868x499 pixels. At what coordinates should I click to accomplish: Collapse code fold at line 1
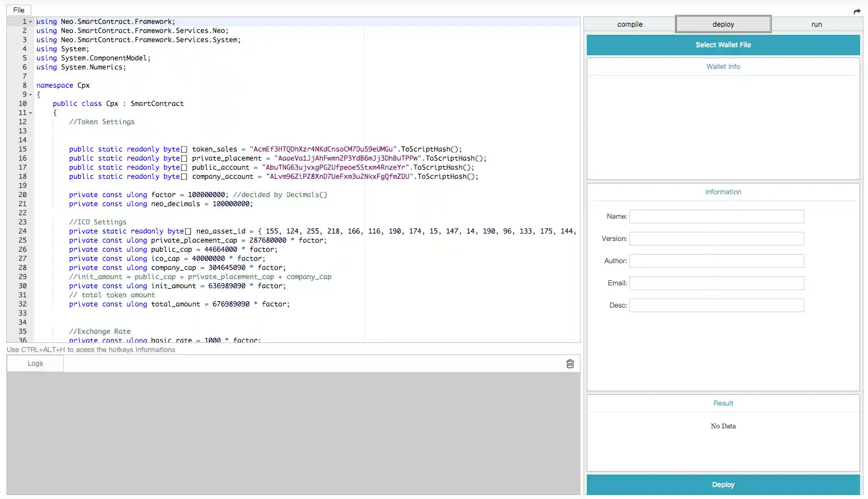(x=31, y=22)
